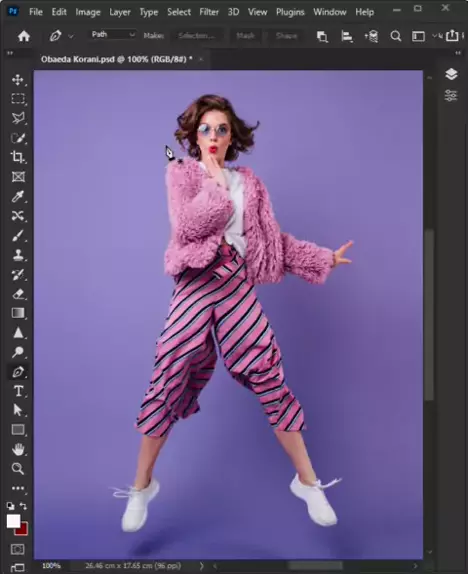Open the Search icon in options bar
Viewport: 468px width, 574px height.
(x=395, y=36)
